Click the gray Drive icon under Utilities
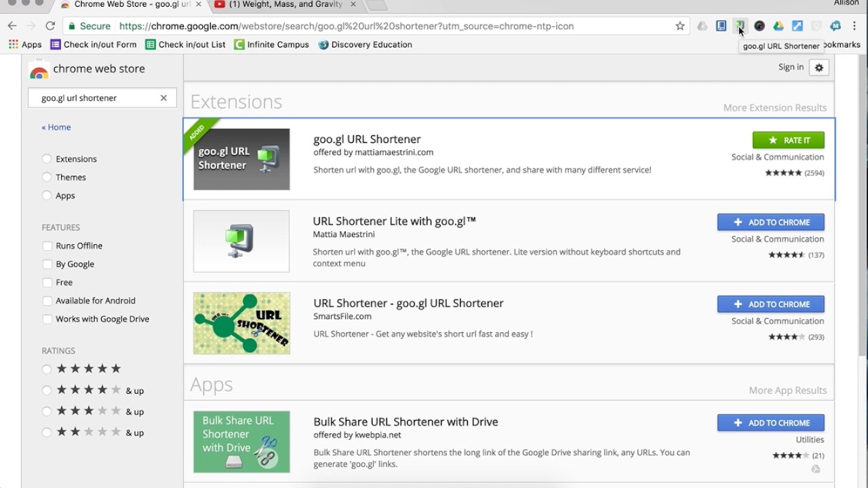 click(x=816, y=469)
